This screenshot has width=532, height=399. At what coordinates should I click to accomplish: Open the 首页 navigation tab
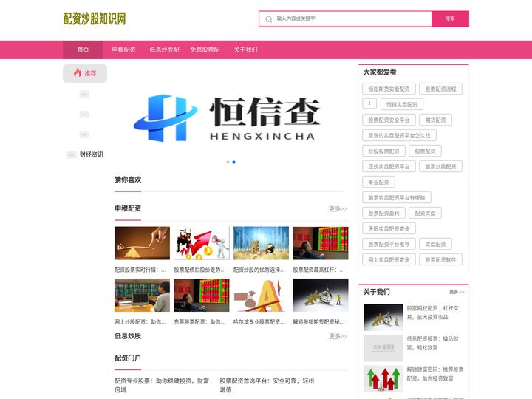pos(83,50)
